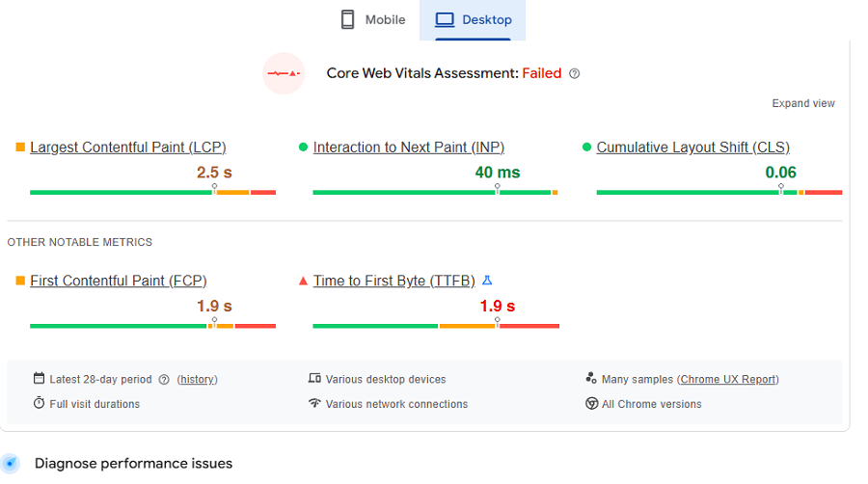868x484 pixels.
Task: Click the stopwatch icon by Full visit durations
Action: (x=39, y=403)
